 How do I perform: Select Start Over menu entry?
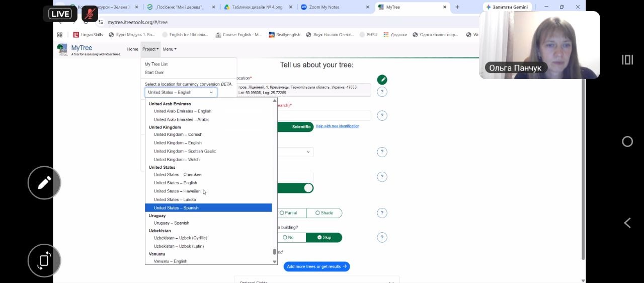(154, 73)
